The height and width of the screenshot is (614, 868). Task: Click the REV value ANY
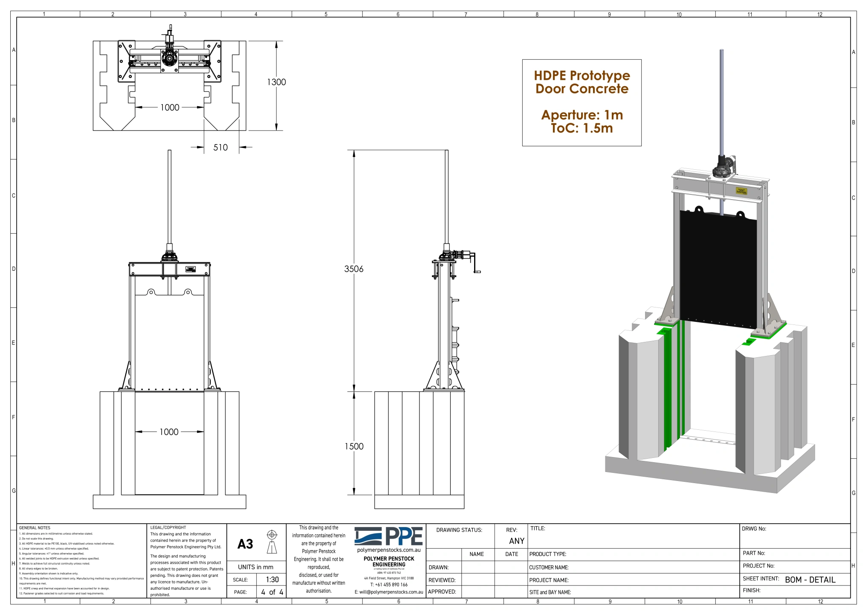[516, 541]
